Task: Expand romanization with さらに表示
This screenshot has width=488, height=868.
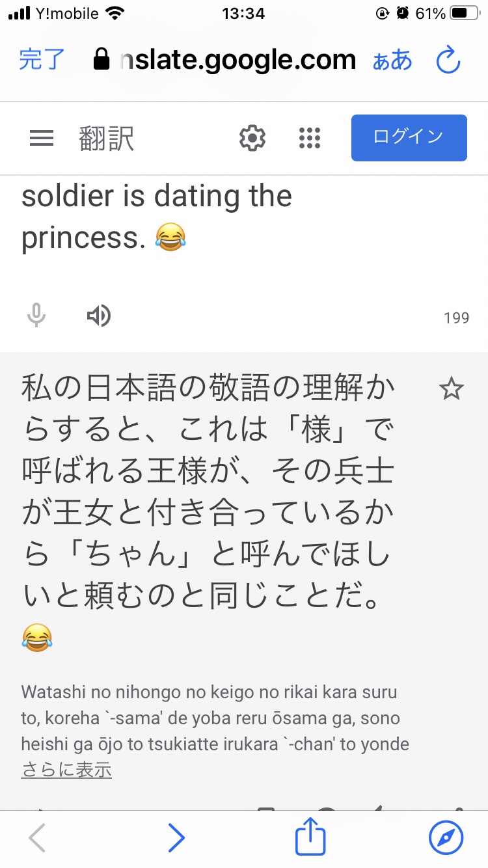Action: click(66, 770)
